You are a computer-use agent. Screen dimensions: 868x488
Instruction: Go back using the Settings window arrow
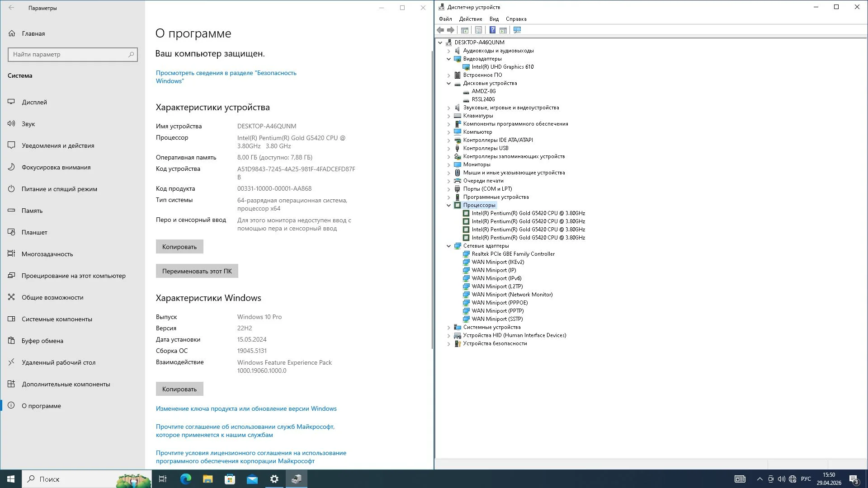(x=11, y=8)
